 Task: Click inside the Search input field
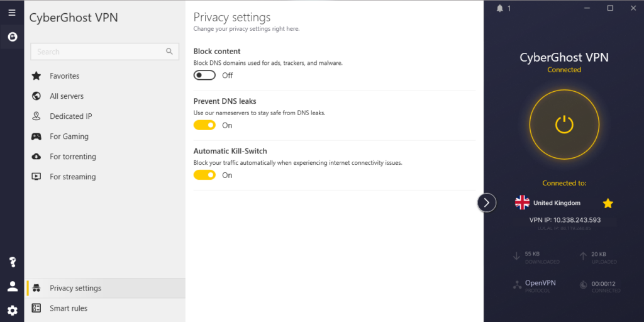(105, 52)
